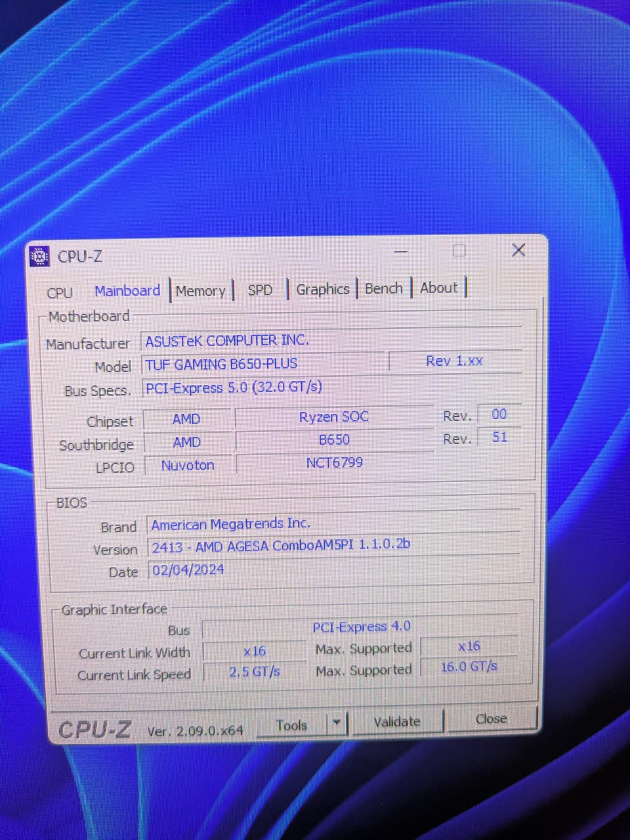Select the Mainboard tab
This screenshot has height=840, width=630.
127,290
